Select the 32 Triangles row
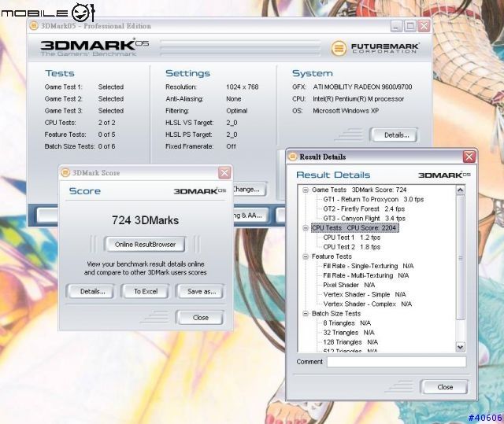The height and width of the screenshot is (424, 504). [349, 333]
